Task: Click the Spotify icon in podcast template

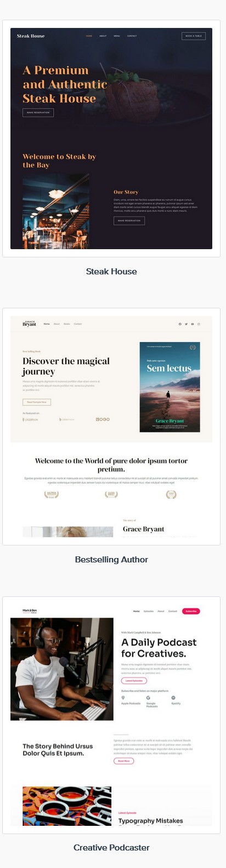Action: 173,698
